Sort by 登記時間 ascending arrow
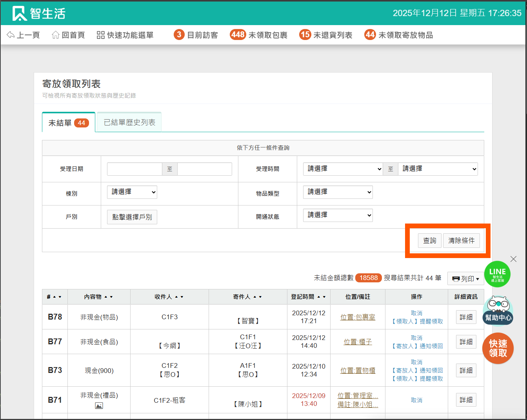The image size is (527, 420). click(x=319, y=297)
